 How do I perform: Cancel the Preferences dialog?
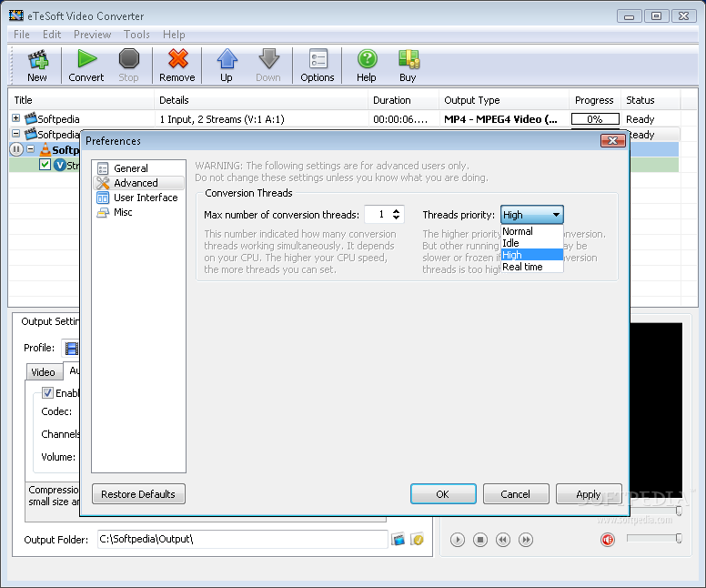tap(516, 494)
